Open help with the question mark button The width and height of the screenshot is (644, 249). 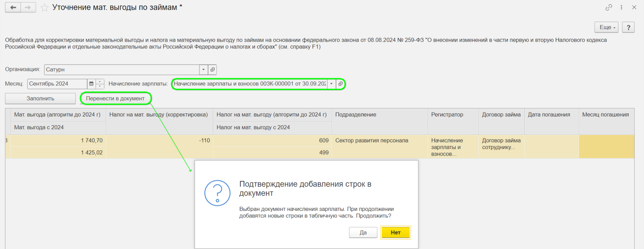click(628, 27)
